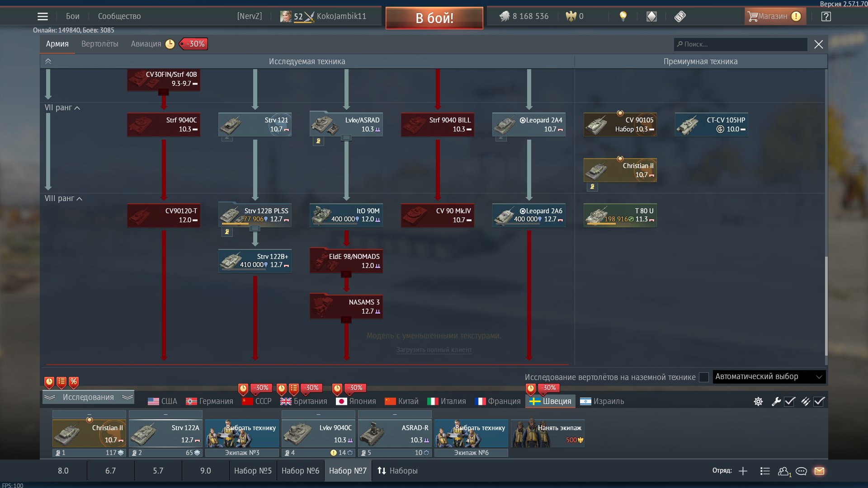Select the Япония nation tab

(356, 401)
